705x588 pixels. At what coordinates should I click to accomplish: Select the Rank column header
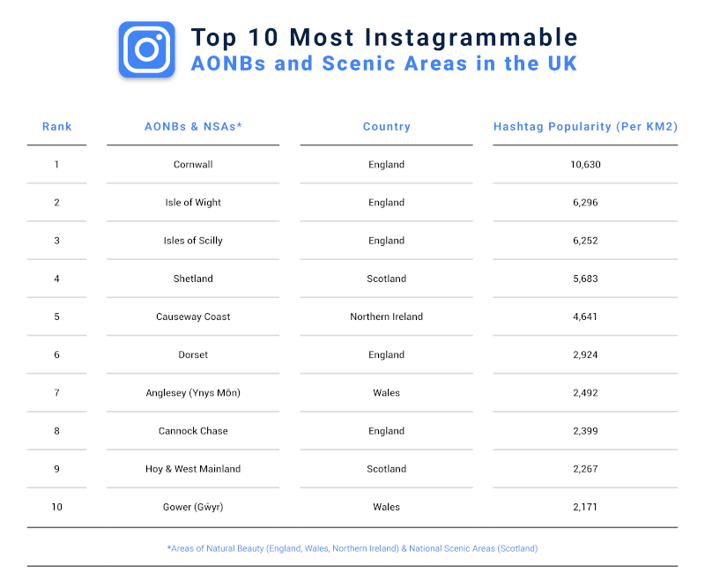(x=57, y=126)
